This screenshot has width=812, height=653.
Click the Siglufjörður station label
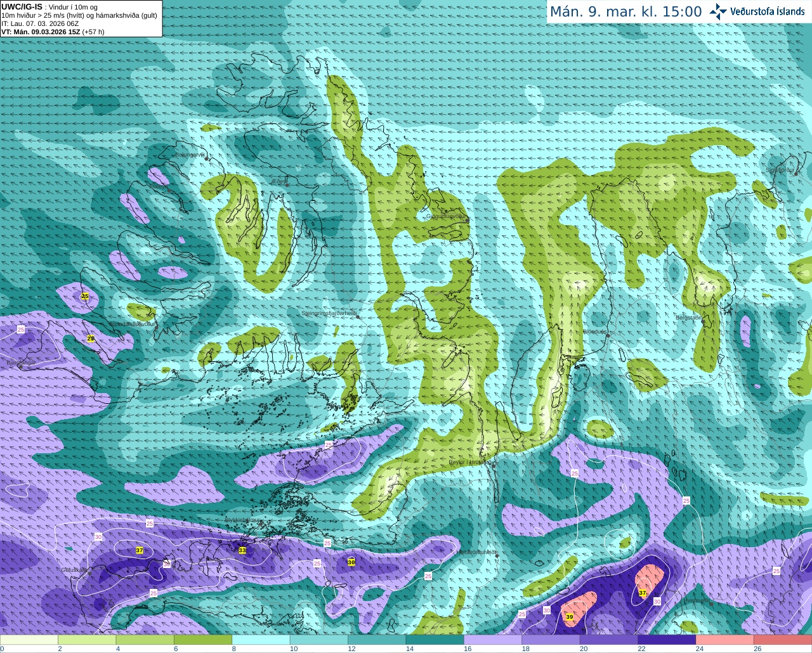point(780,170)
